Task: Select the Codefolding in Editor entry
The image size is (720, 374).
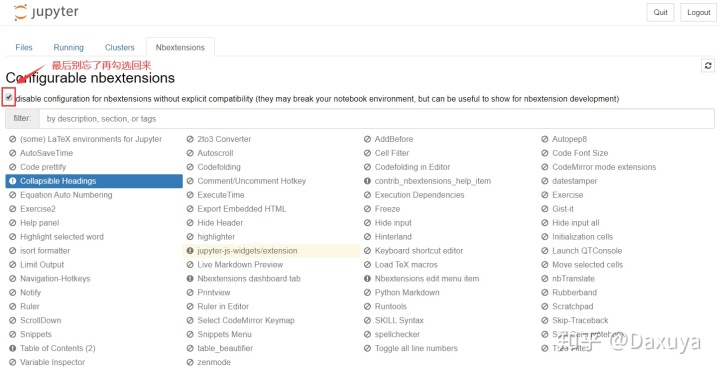Action: (x=412, y=167)
